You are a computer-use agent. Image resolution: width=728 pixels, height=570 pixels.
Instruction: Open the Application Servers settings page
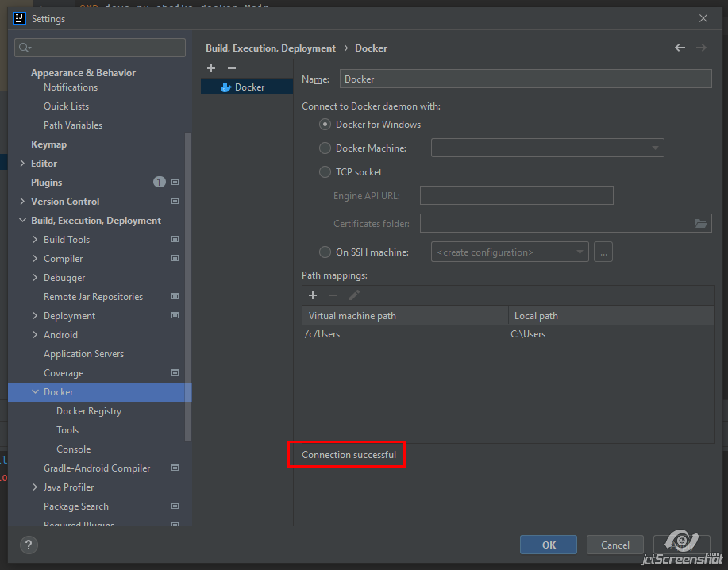point(83,354)
